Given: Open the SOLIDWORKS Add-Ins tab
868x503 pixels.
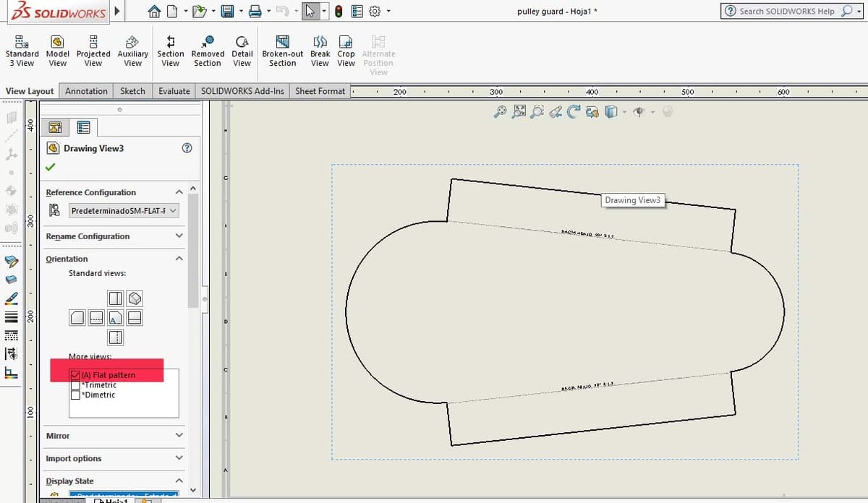Looking at the screenshot, I should (242, 91).
